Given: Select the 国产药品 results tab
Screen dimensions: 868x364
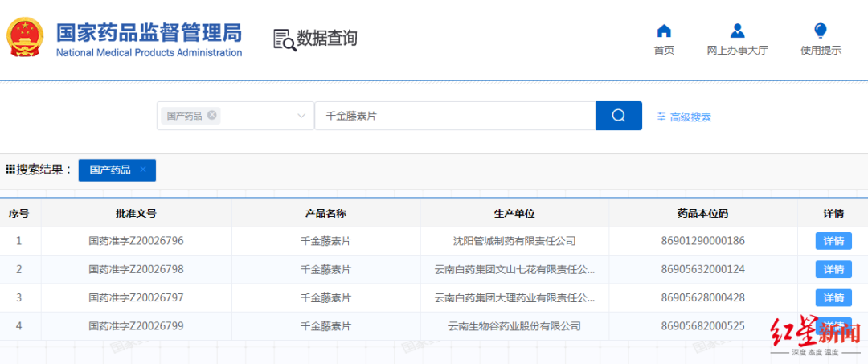Looking at the screenshot, I should point(117,170).
